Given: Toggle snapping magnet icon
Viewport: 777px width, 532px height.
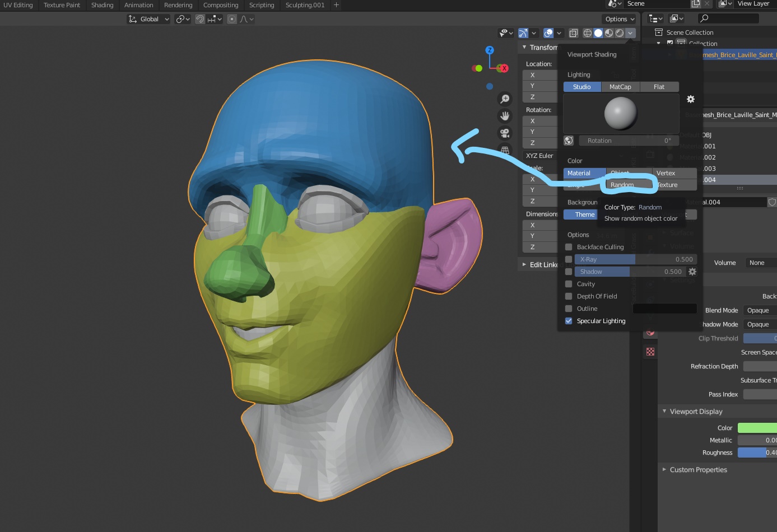Looking at the screenshot, I should coord(199,19).
